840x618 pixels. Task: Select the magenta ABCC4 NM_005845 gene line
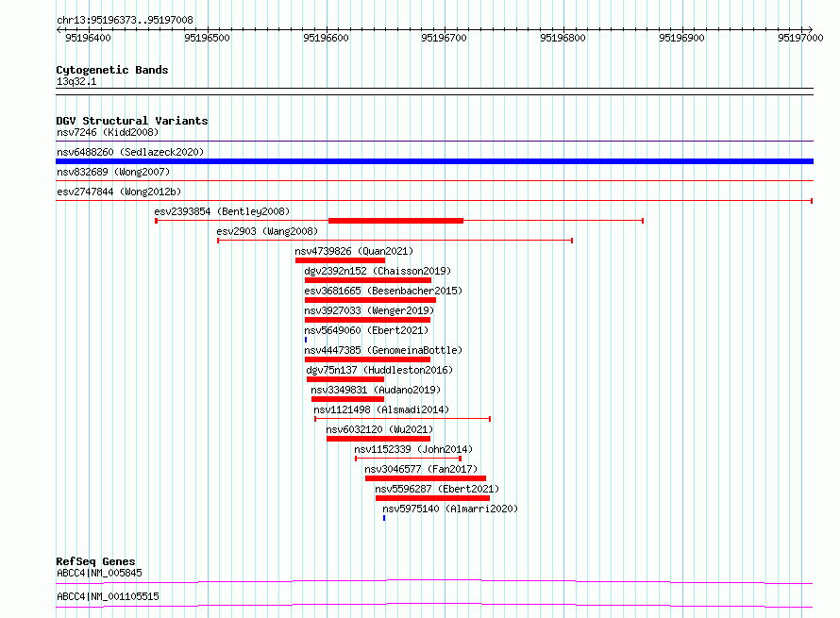tap(434, 581)
